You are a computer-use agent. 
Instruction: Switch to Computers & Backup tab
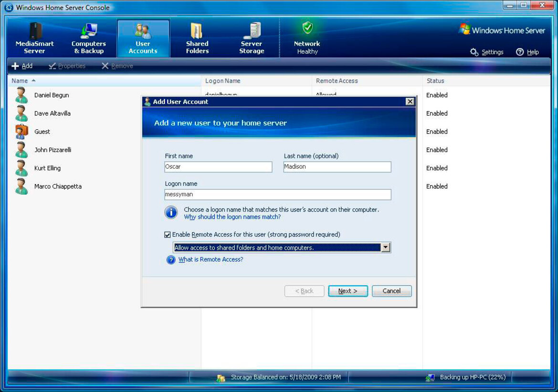(x=89, y=38)
